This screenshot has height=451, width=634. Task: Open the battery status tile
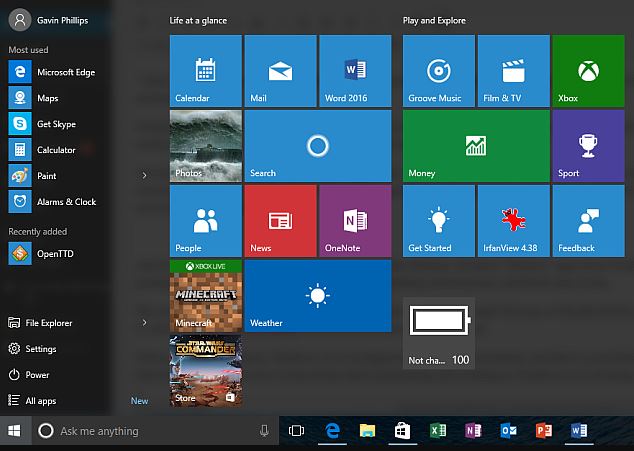click(438, 333)
